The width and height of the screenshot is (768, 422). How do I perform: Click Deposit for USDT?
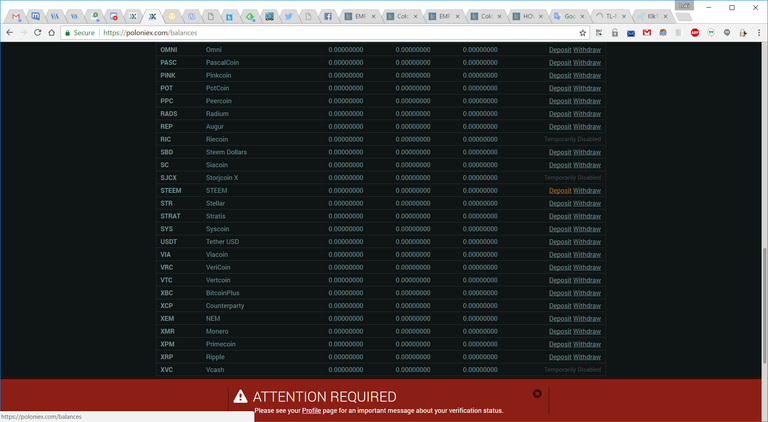(560, 242)
